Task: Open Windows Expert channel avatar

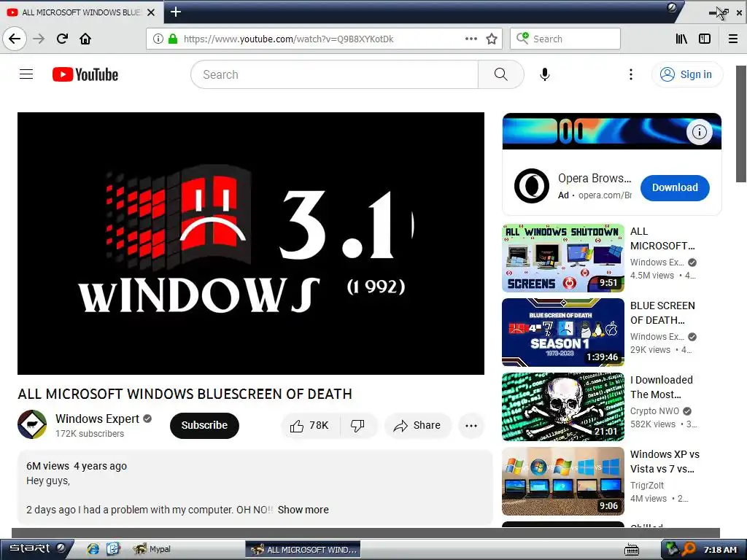Action: pyautogui.click(x=32, y=424)
